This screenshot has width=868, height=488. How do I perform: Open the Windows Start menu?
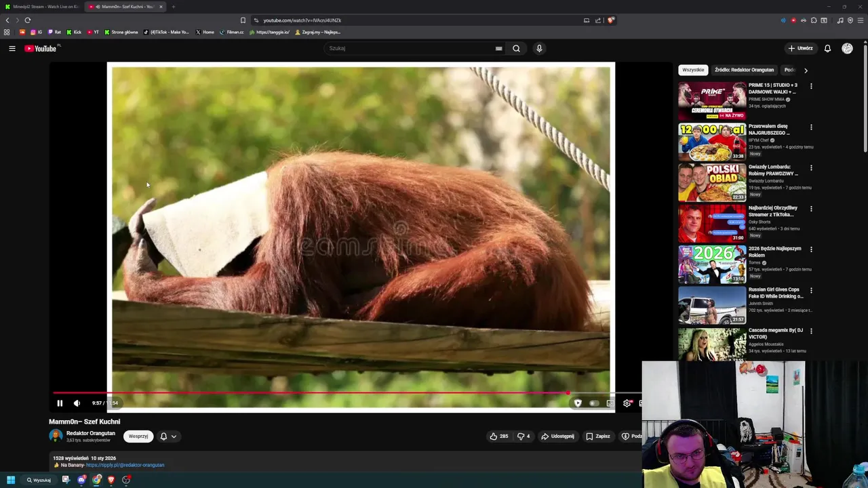click(11, 480)
